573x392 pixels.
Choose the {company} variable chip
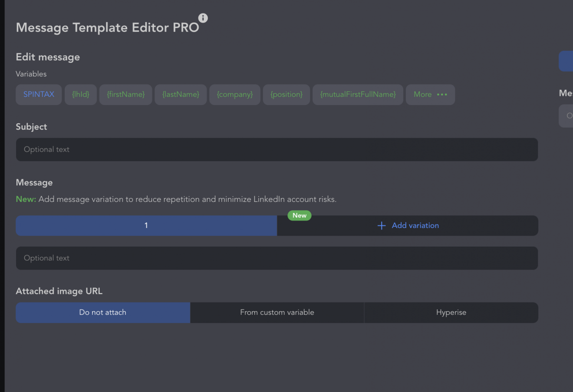[x=235, y=95]
